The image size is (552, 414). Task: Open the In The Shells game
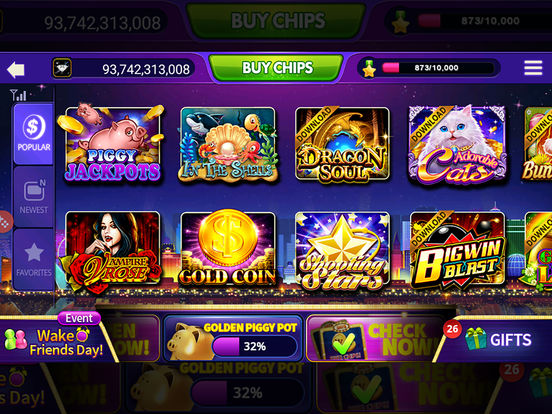pos(227,145)
